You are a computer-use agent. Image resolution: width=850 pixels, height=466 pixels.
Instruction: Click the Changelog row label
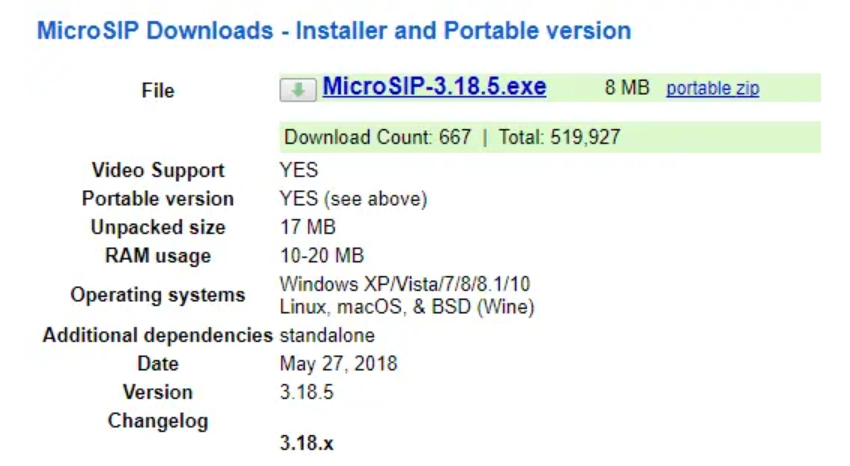pyautogui.click(x=158, y=421)
